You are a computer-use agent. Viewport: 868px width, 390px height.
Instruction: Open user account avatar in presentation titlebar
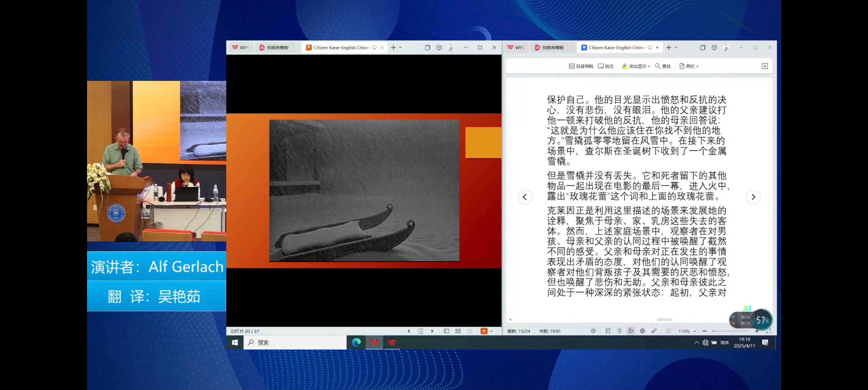pyautogui.click(x=451, y=47)
